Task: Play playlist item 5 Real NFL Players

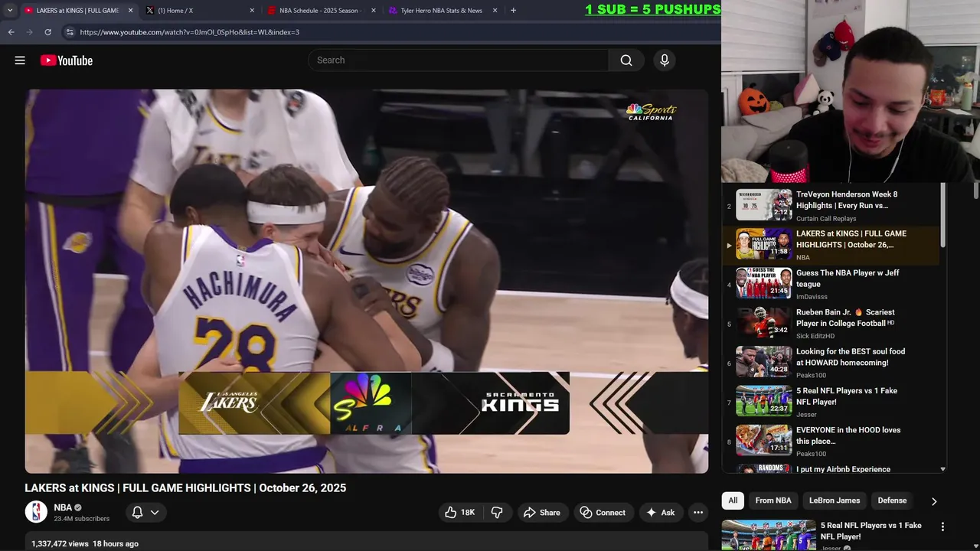Action: (764, 401)
